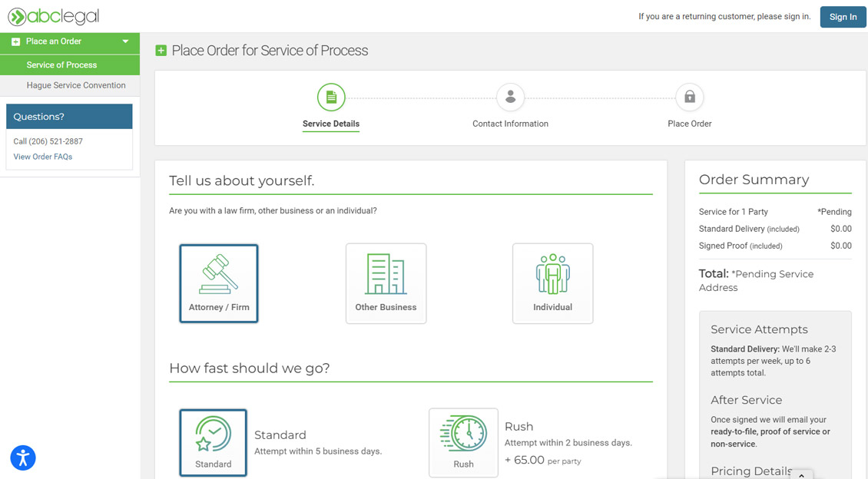Click the Questions? panel header
The width and height of the screenshot is (868, 479).
point(69,117)
